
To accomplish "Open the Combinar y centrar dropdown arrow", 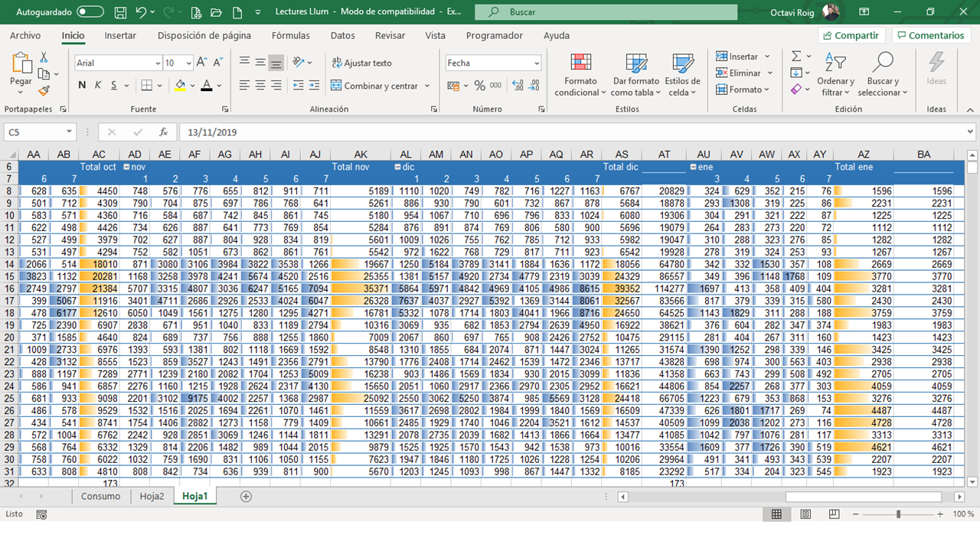I will point(427,86).
